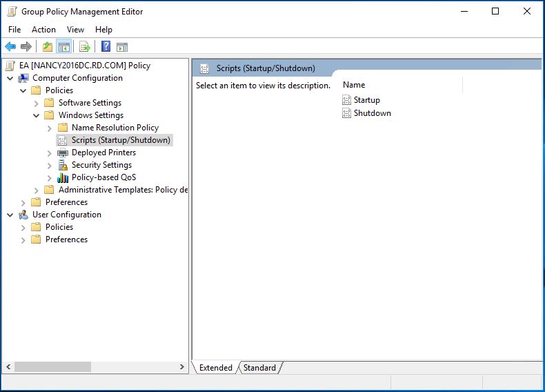545x392 pixels.
Task: Toggle Show/Hide Console Tree toolbar icon
Action: tap(64, 47)
